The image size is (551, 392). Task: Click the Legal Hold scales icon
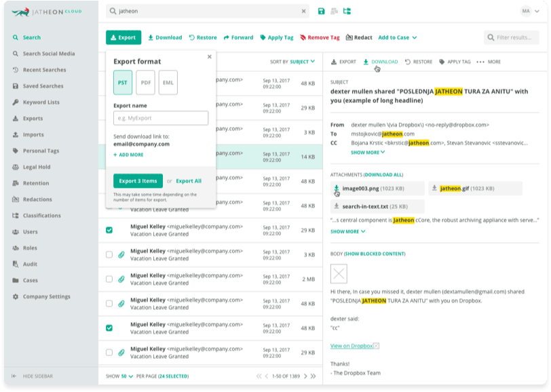coord(16,167)
